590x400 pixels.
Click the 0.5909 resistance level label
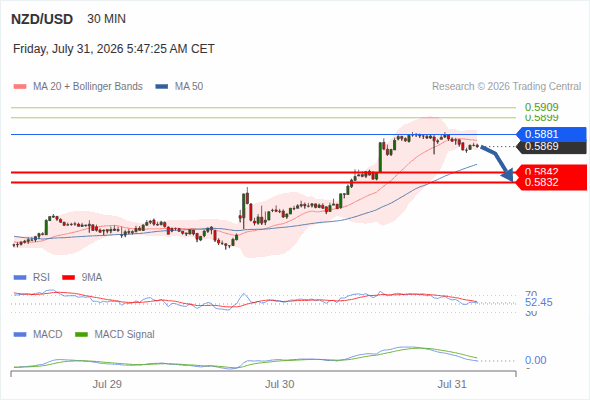pyautogui.click(x=541, y=107)
